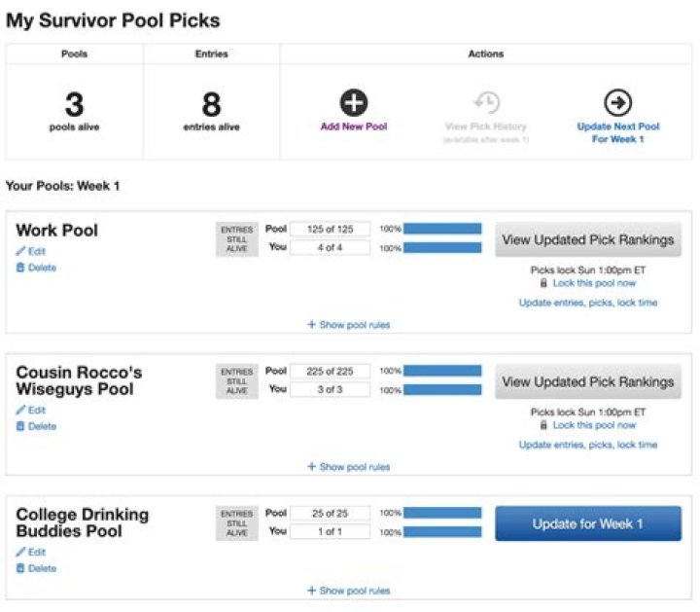Click trash Delete icon for Work Pool
This screenshot has width=700, height=612.
point(20,268)
